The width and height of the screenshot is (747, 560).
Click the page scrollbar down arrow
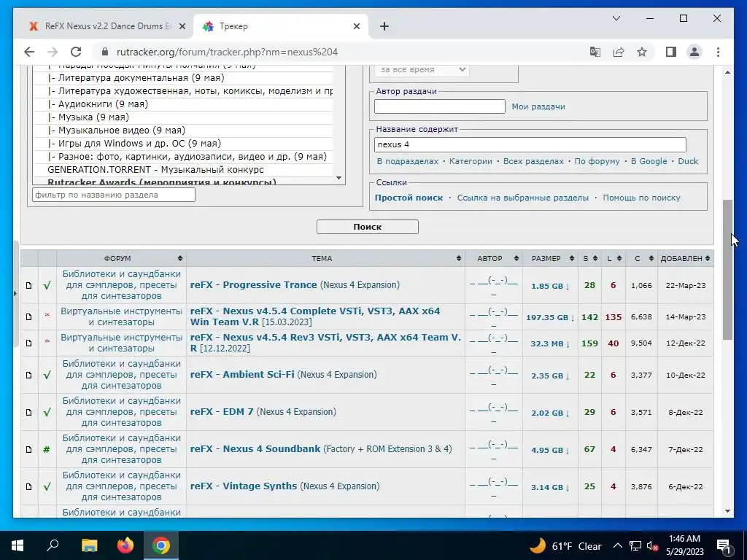coord(727,511)
